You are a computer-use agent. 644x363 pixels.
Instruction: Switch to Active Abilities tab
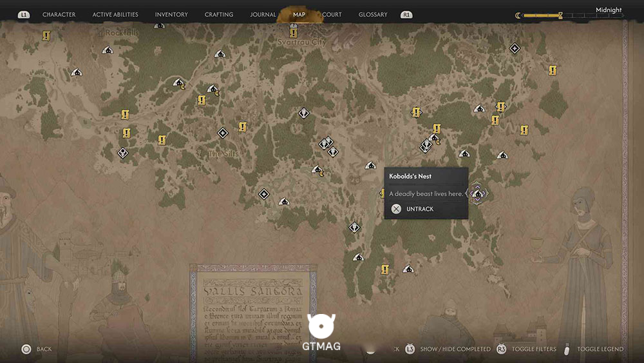point(115,14)
